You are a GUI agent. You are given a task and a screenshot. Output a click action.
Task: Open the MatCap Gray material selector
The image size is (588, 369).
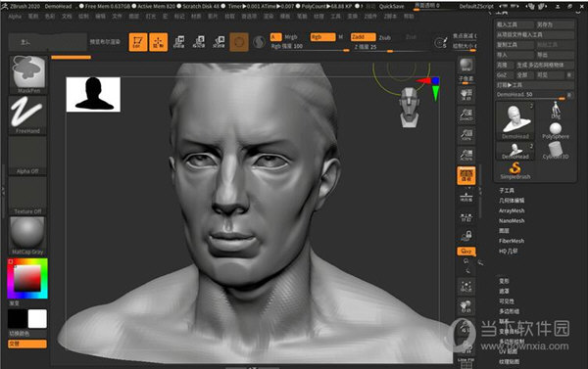click(x=28, y=236)
